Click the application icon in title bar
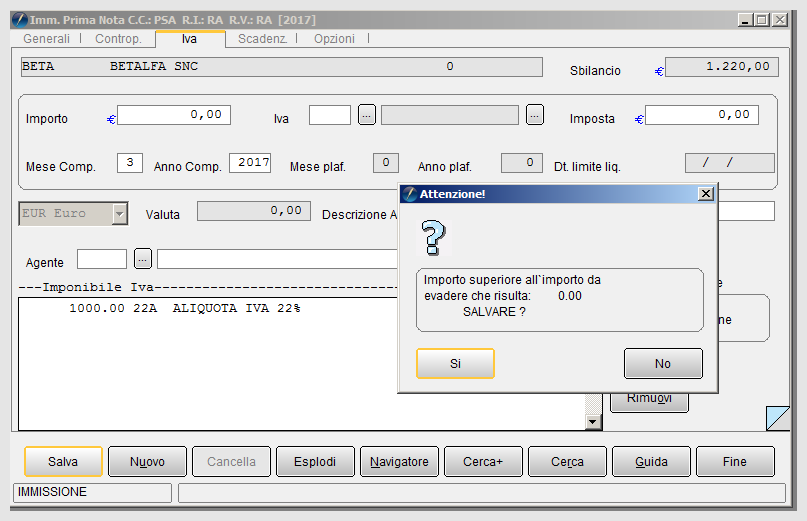Viewport: 807px width, 521px height. pyautogui.click(x=20, y=20)
